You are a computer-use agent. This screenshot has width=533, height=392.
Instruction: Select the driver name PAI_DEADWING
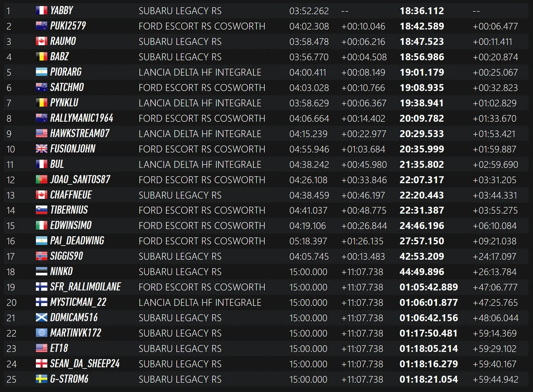tap(77, 241)
